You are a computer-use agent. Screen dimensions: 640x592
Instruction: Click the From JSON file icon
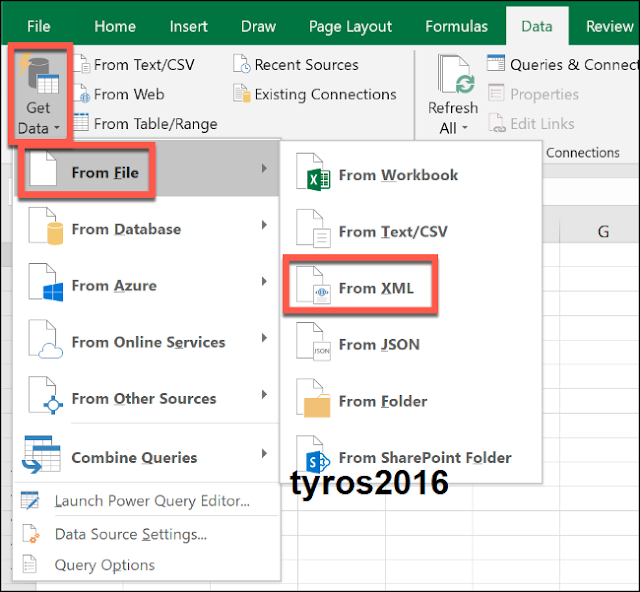click(x=313, y=341)
